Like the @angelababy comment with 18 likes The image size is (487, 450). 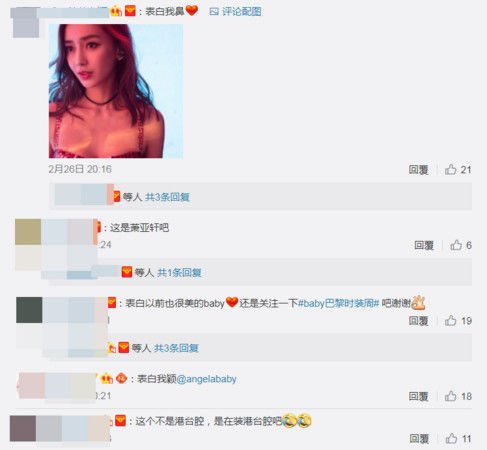pos(450,396)
